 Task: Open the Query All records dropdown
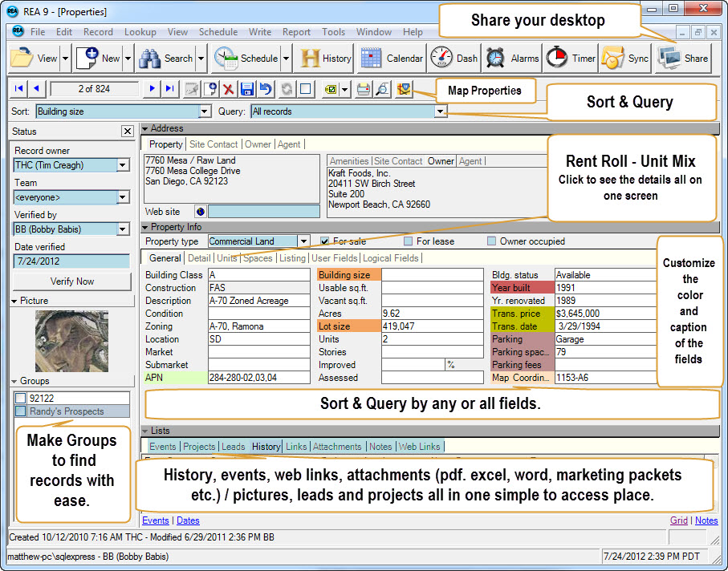point(441,111)
